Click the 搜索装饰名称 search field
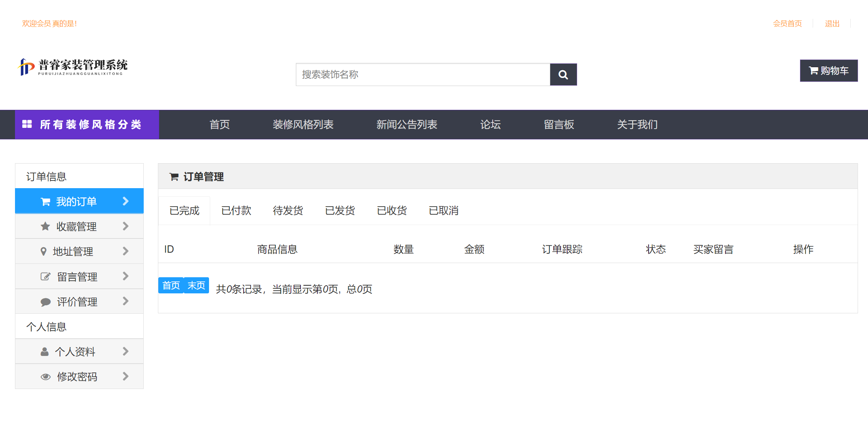The height and width of the screenshot is (427, 868). click(x=423, y=74)
